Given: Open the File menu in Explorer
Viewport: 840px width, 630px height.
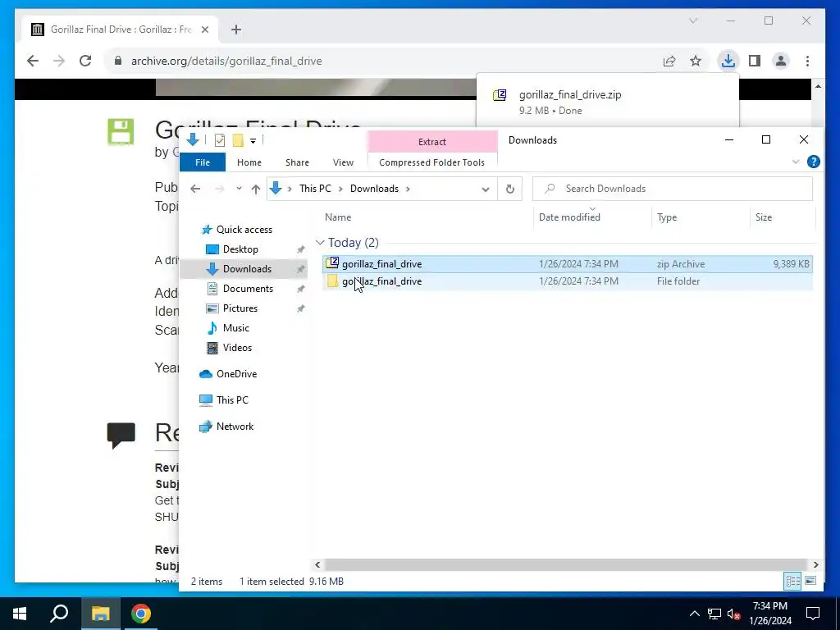Looking at the screenshot, I should pyautogui.click(x=203, y=162).
